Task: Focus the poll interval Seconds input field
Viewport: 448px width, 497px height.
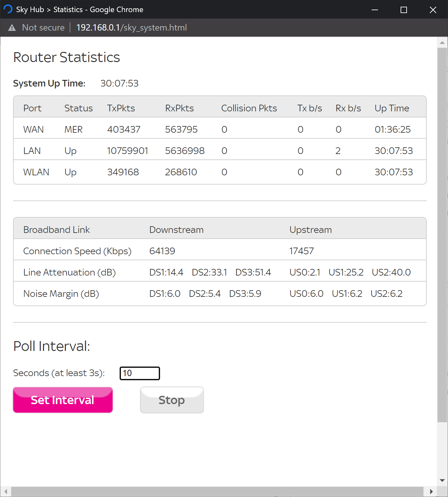Action: [x=140, y=373]
